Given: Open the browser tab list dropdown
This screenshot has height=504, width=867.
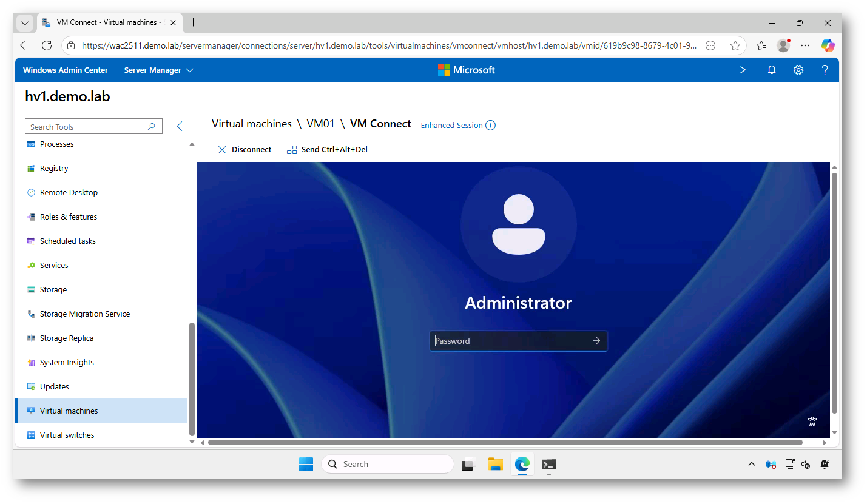Looking at the screenshot, I should (25, 23).
